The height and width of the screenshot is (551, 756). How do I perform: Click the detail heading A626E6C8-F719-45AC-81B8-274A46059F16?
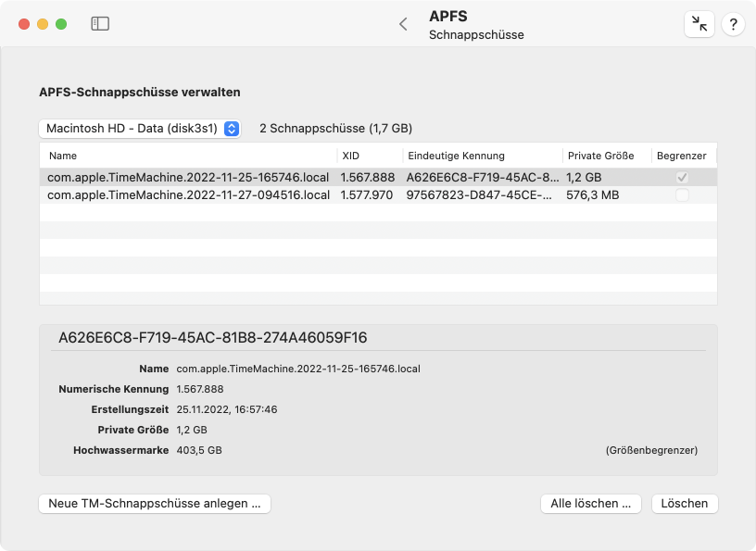pos(213,337)
